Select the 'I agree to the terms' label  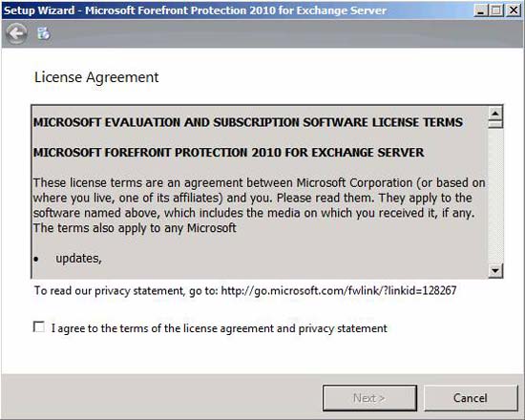tap(220, 328)
